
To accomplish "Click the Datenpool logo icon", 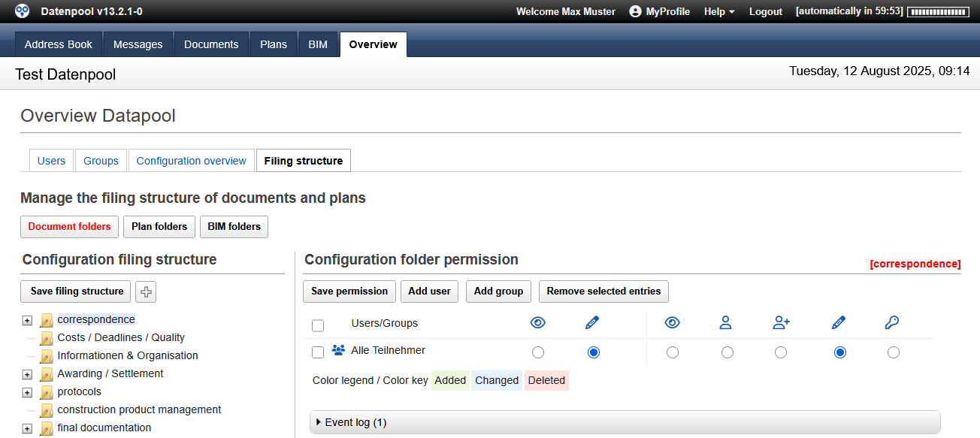I will click(x=23, y=11).
